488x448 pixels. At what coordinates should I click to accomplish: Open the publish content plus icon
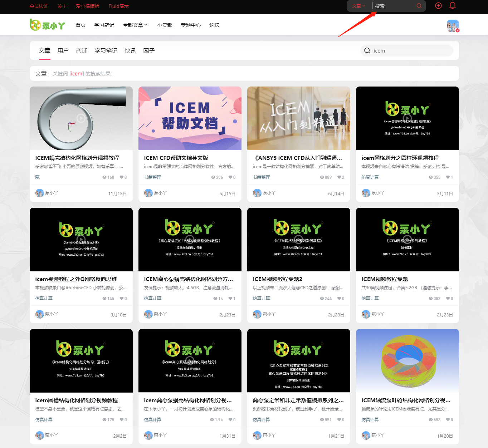point(438,6)
